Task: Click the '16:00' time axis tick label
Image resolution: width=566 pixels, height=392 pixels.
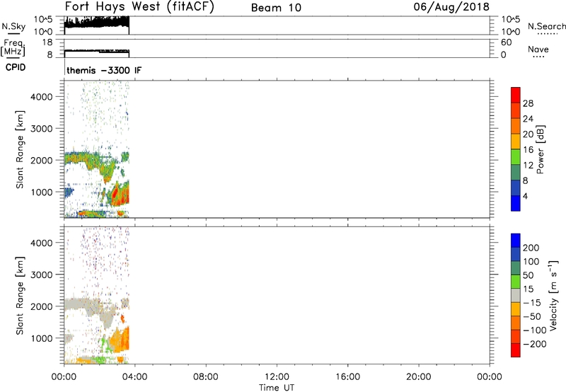Action: coord(347,377)
